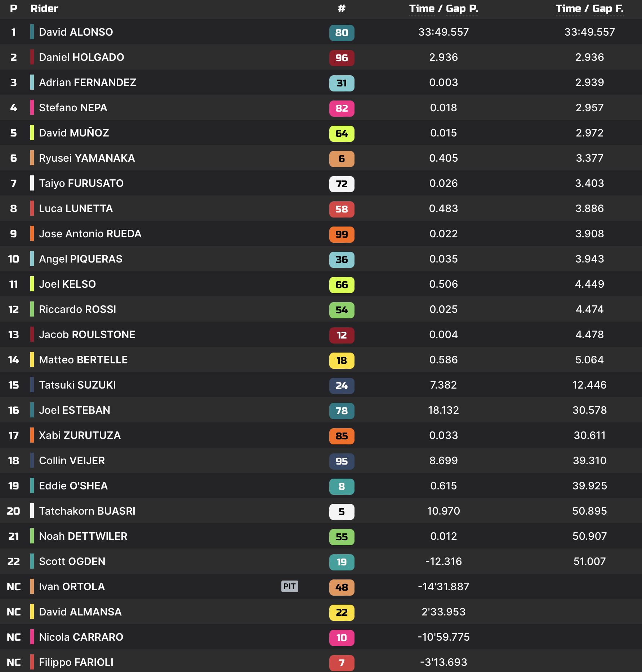This screenshot has width=642, height=672.
Task: Click Collin Veijer's final gap 39.310
Action: tap(589, 461)
